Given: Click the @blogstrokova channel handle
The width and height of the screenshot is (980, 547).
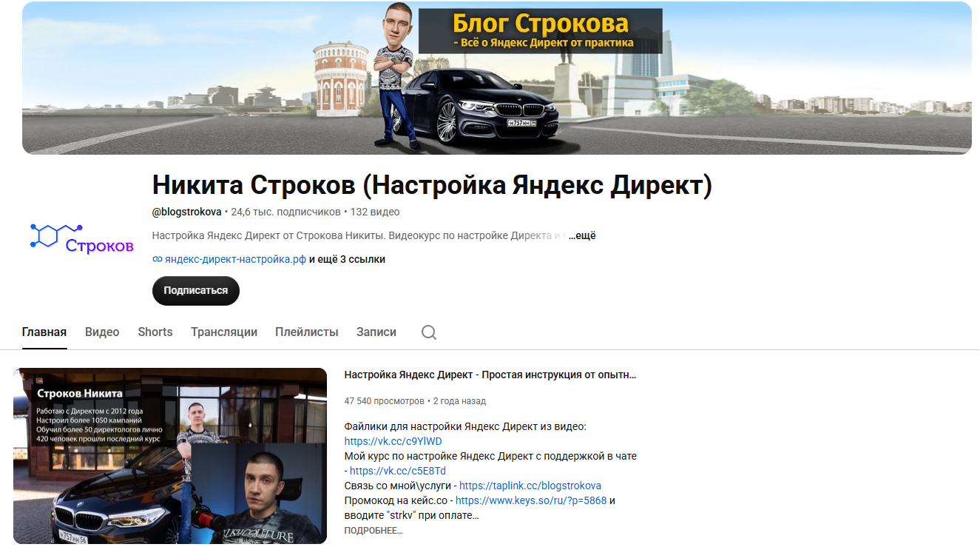Looking at the screenshot, I should (x=186, y=212).
